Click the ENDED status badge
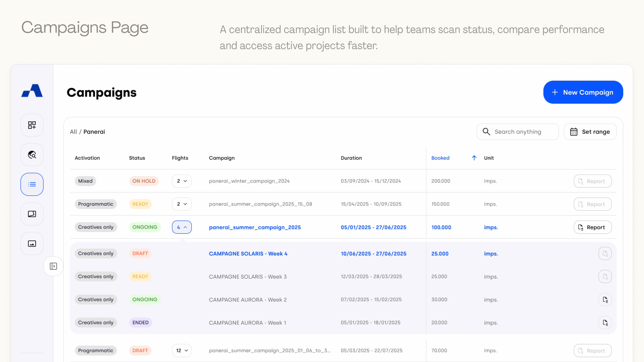The height and width of the screenshot is (362, 644). (x=141, y=322)
